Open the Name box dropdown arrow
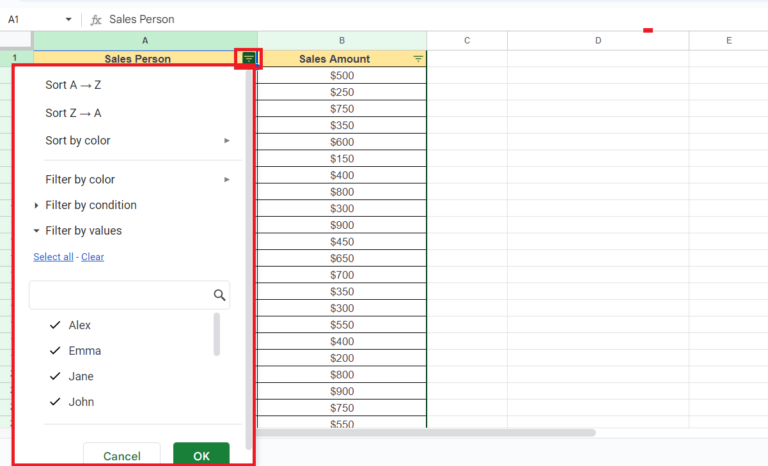The image size is (768, 466). [x=69, y=20]
